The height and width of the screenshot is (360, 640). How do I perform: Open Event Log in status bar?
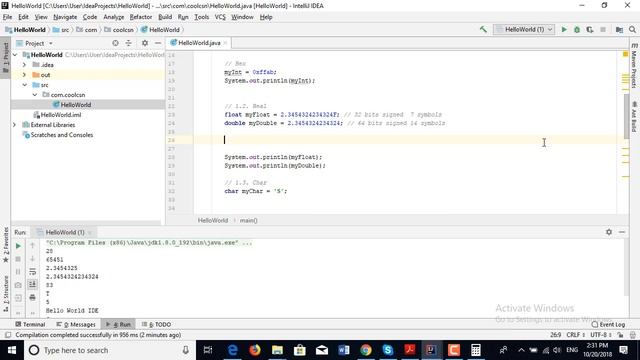point(608,324)
